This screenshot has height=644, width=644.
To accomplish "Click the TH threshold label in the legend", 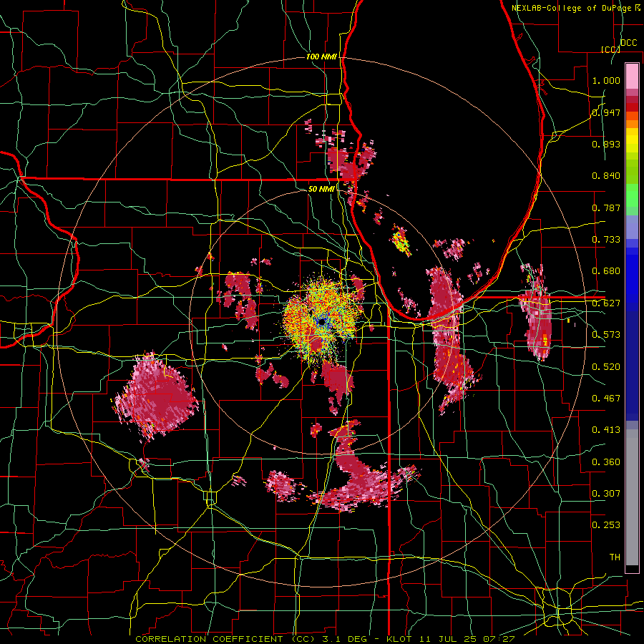I will 615,557.
